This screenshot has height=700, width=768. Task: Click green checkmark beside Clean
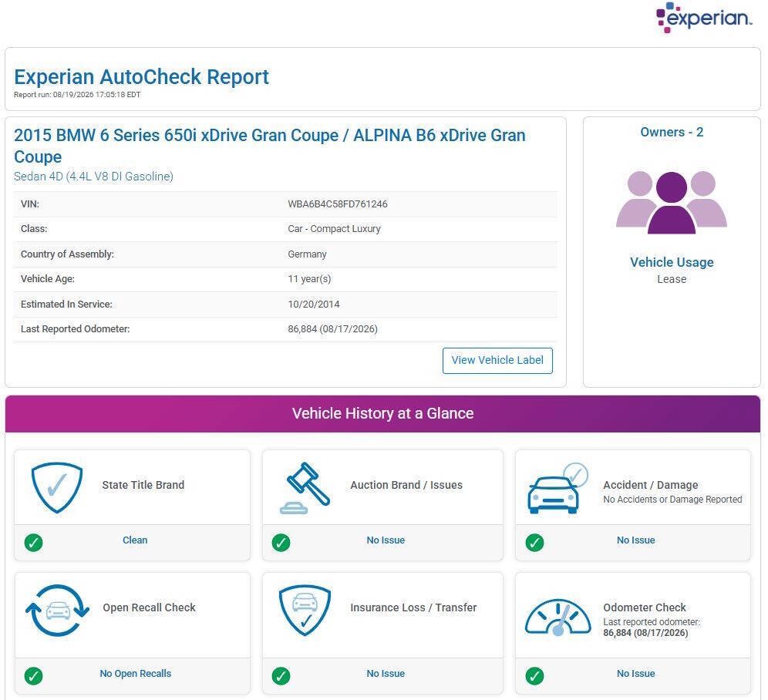(33, 542)
